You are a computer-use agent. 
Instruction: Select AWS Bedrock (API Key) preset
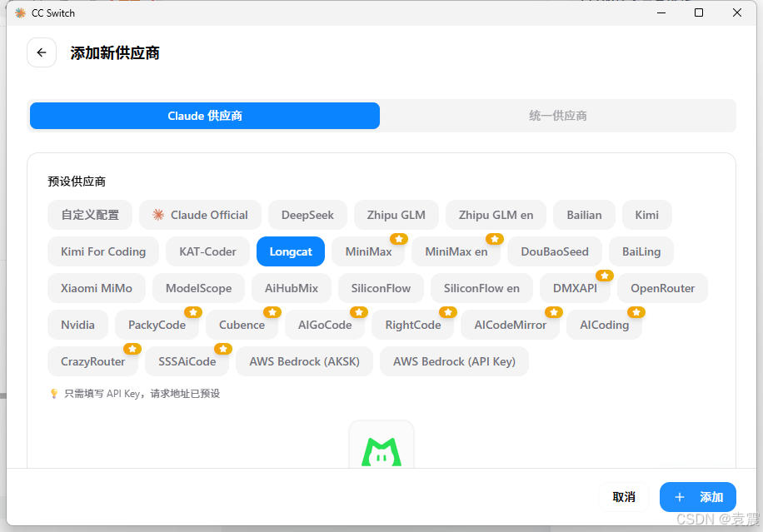click(455, 361)
